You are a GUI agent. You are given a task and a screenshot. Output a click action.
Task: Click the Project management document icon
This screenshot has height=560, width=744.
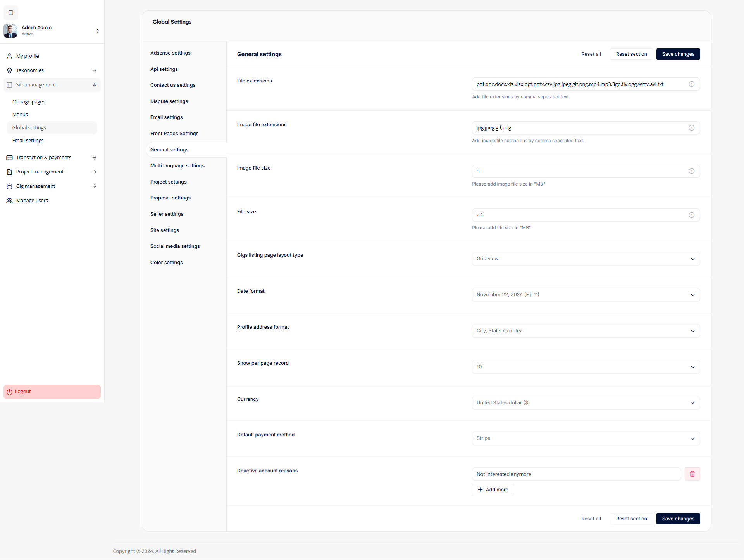tap(10, 172)
